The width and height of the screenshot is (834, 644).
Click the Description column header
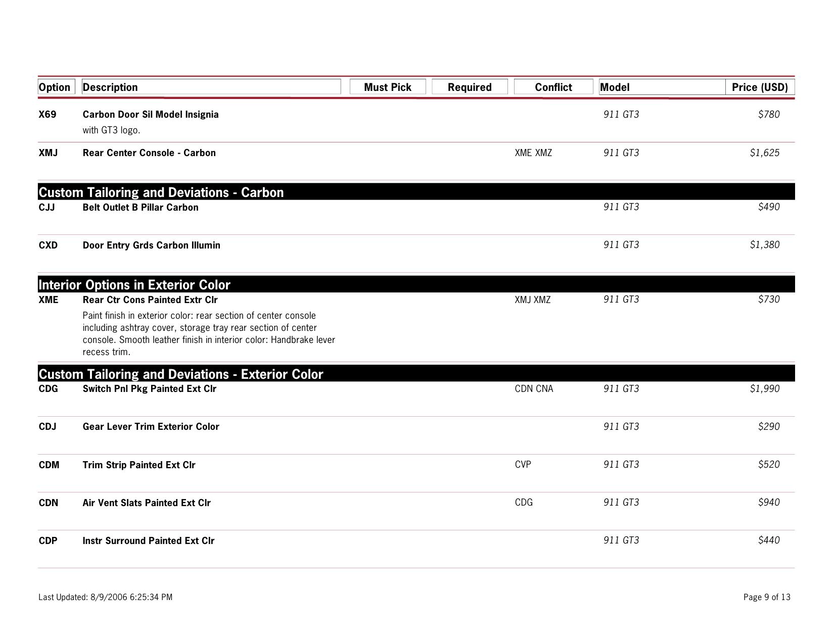(x=110, y=87)
